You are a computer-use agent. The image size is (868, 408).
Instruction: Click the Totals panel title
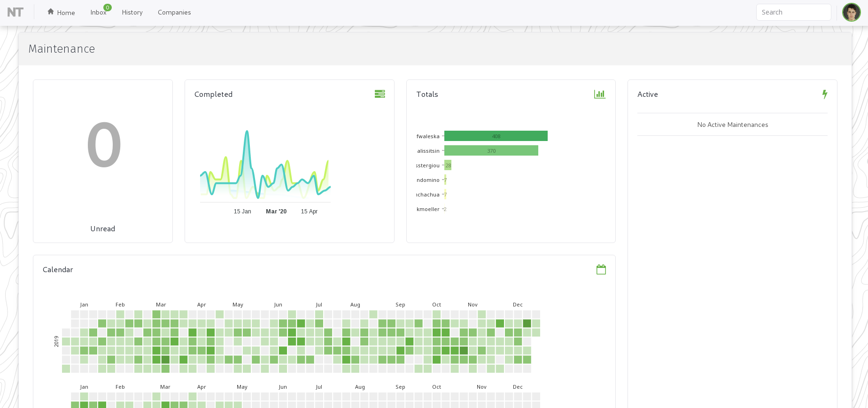[x=427, y=94]
